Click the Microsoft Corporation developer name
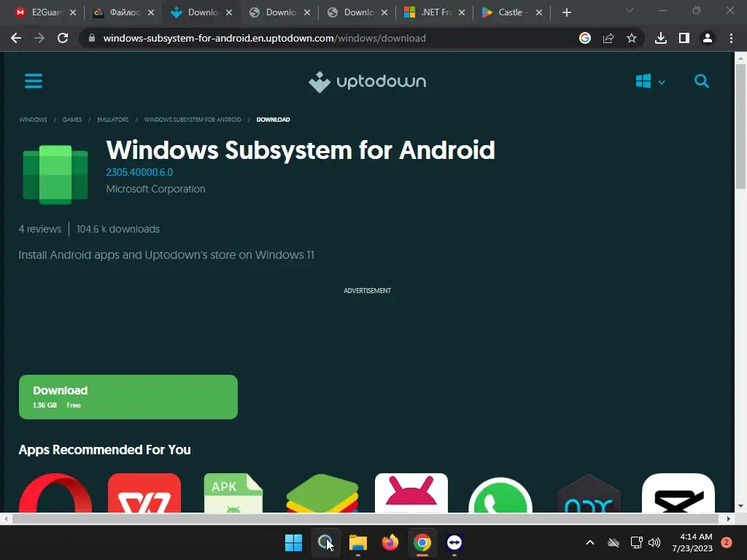Image resolution: width=747 pixels, height=560 pixels. (x=156, y=189)
